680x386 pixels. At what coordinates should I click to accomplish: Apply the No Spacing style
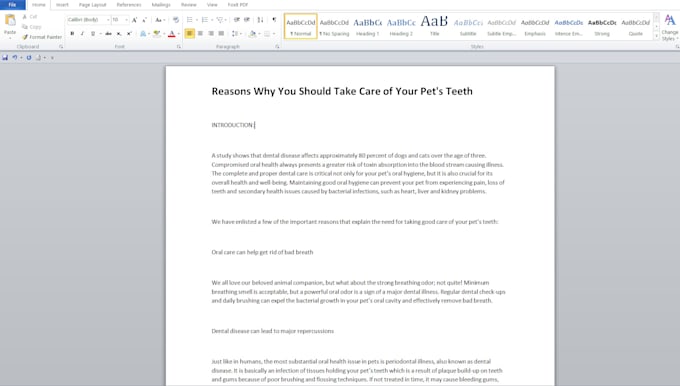(x=334, y=26)
